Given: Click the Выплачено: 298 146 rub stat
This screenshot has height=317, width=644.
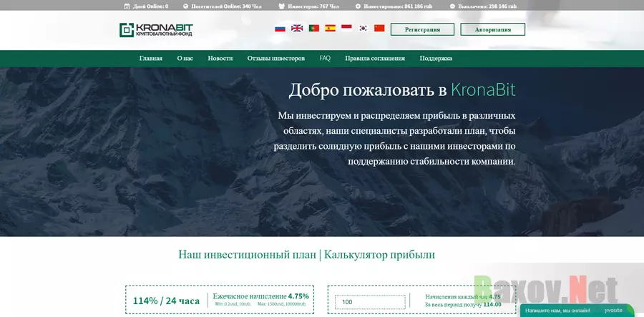Looking at the screenshot, I should click(x=487, y=6).
